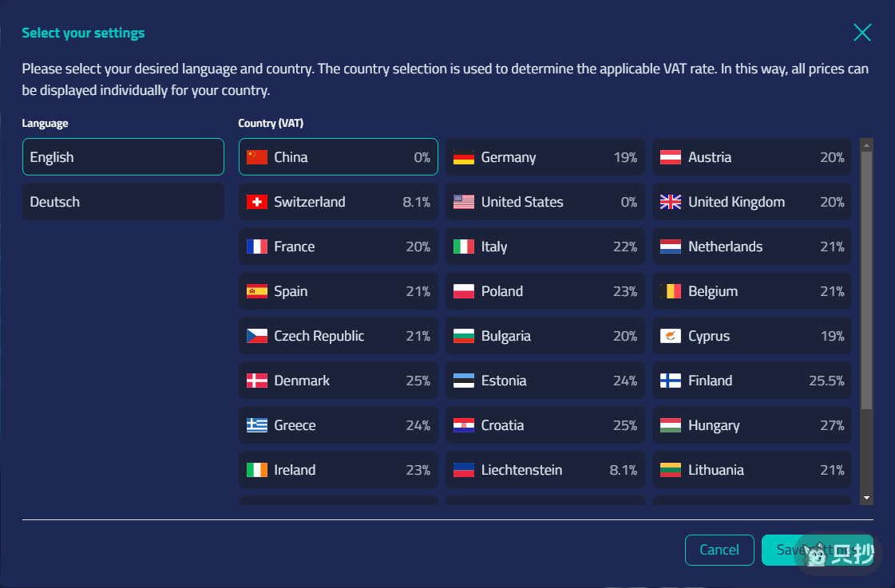
Task: Click the United Kingdom flag icon
Action: 671,202
